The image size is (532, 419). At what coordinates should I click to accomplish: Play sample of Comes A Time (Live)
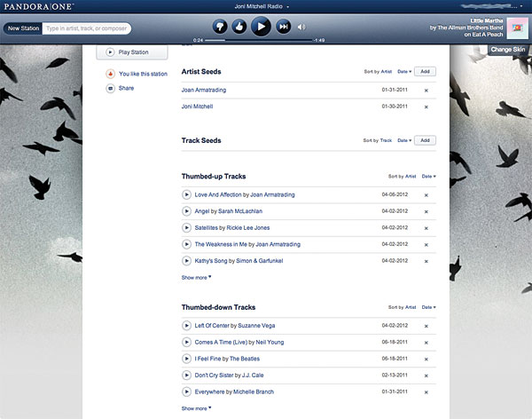[x=186, y=342]
